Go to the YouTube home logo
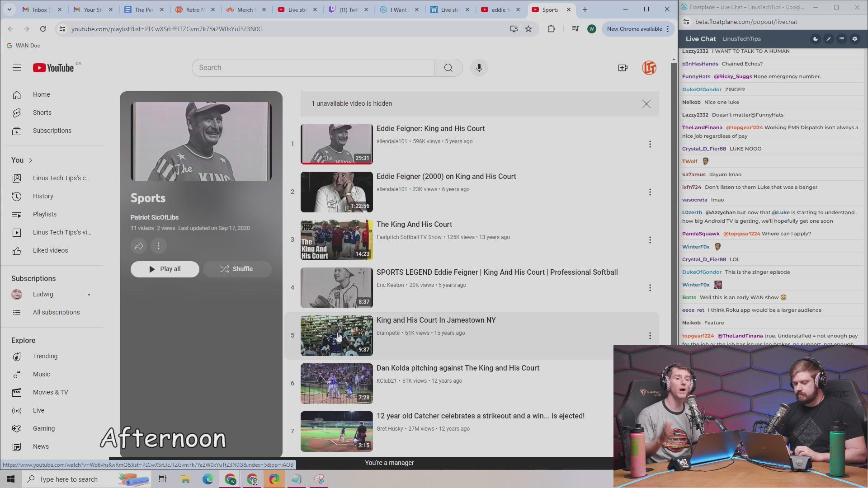 53,68
